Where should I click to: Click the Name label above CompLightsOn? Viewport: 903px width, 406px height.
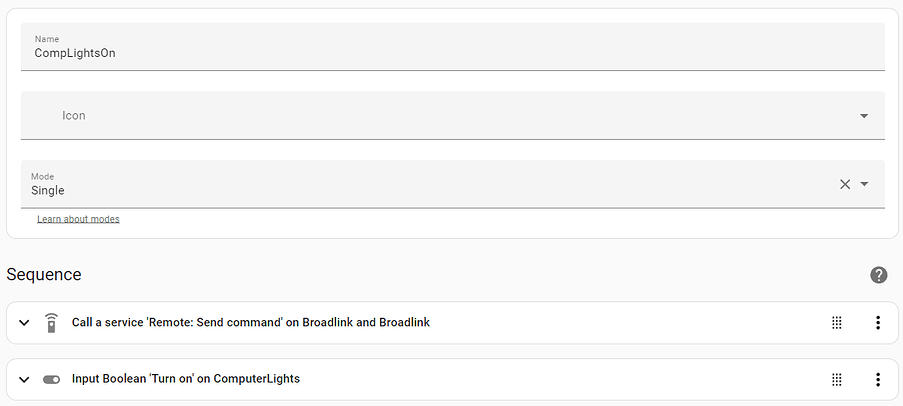click(x=47, y=39)
